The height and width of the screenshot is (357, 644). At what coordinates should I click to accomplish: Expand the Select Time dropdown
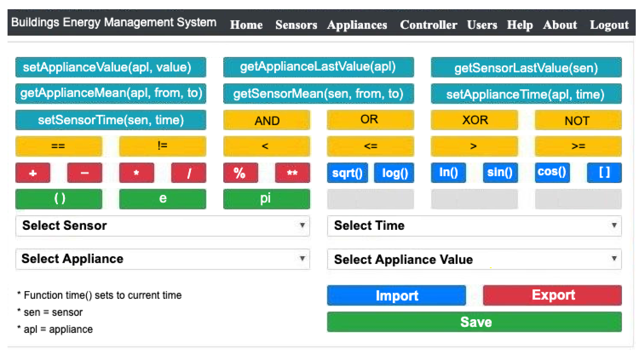pos(474,226)
